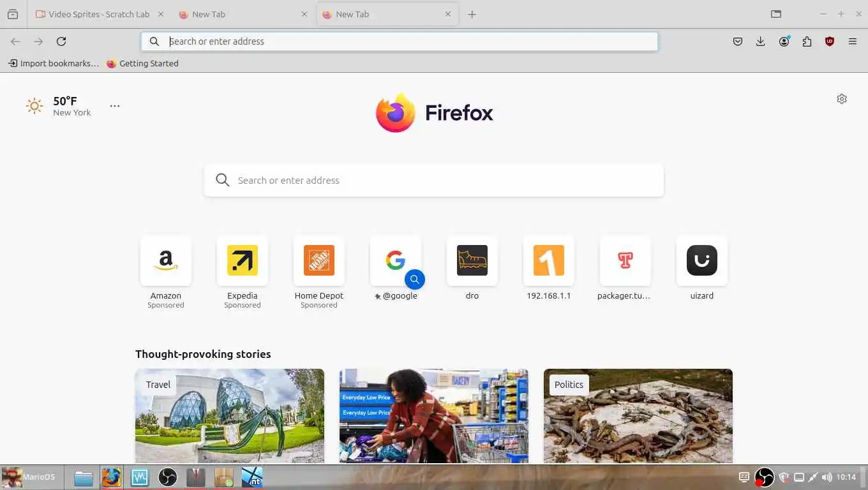Focus the central new tab search box
Viewport: 868px width, 490px height.
[x=434, y=181]
